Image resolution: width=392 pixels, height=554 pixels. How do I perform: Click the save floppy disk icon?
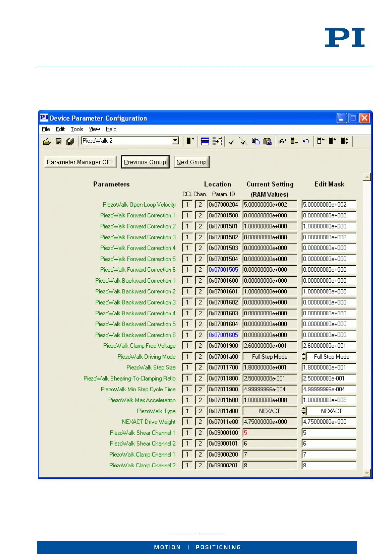59,141
